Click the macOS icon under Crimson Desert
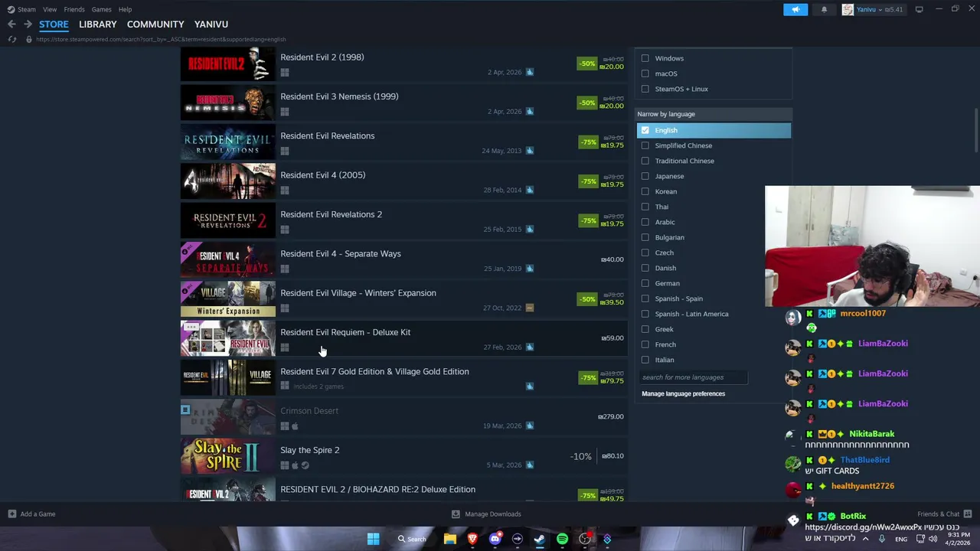980x551 pixels. tap(295, 426)
